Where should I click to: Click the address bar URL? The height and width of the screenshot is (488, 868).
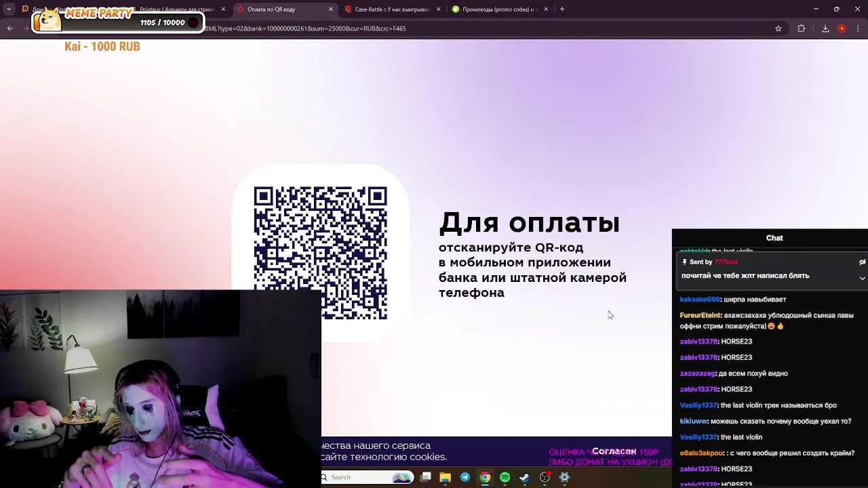305,28
